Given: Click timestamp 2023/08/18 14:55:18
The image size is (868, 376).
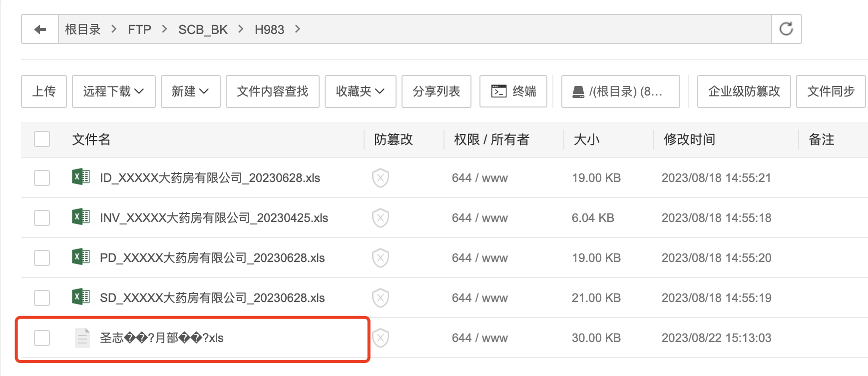Looking at the screenshot, I should click(716, 218).
